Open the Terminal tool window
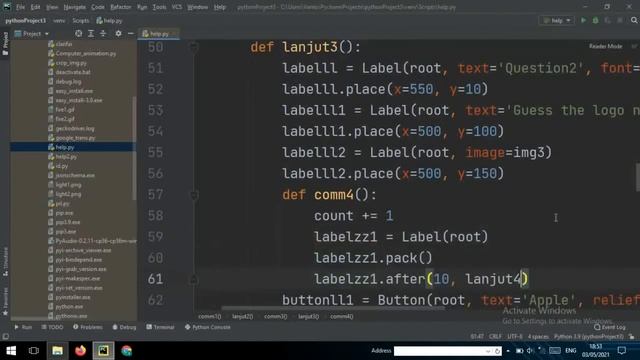 160,327
